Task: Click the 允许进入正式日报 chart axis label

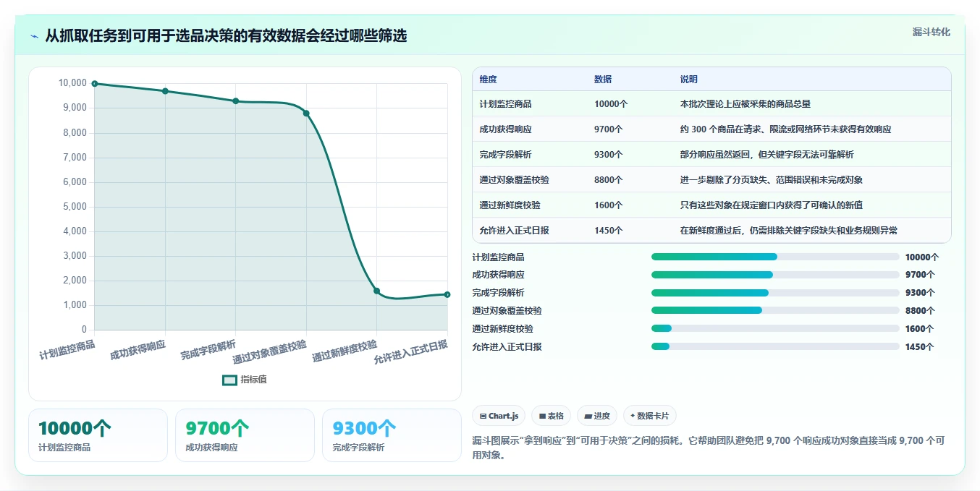Action: pyautogui.click(x=411, y=352)
